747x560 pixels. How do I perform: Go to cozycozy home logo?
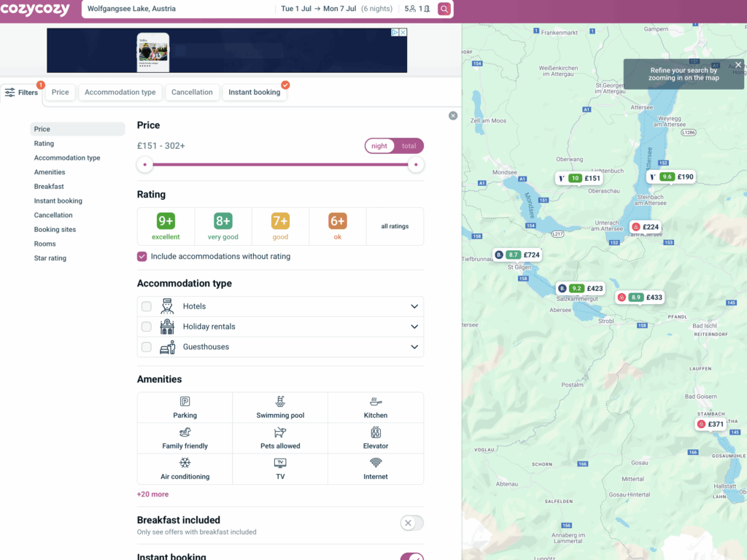pyautogui.click(x=35, y=9)
